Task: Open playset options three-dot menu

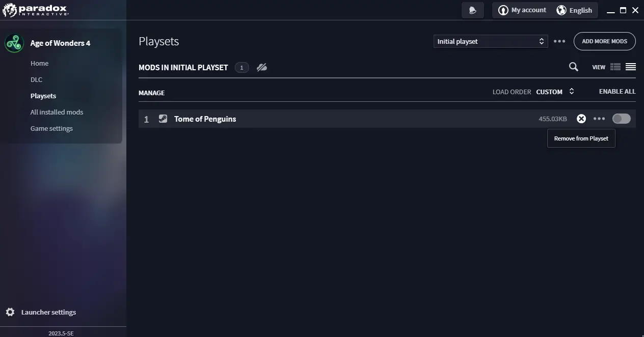Action: [x=559, y=41]
